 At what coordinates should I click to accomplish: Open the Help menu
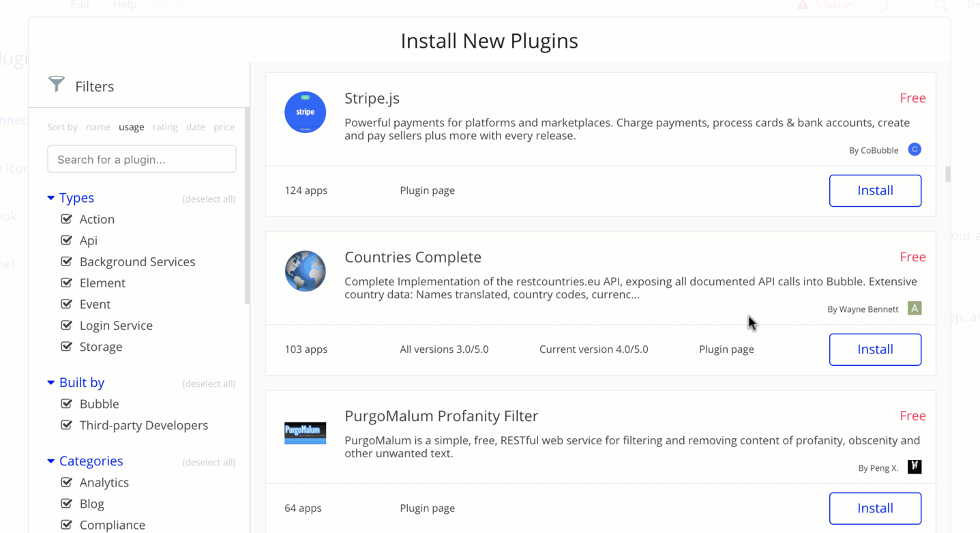tap(125, 5)
